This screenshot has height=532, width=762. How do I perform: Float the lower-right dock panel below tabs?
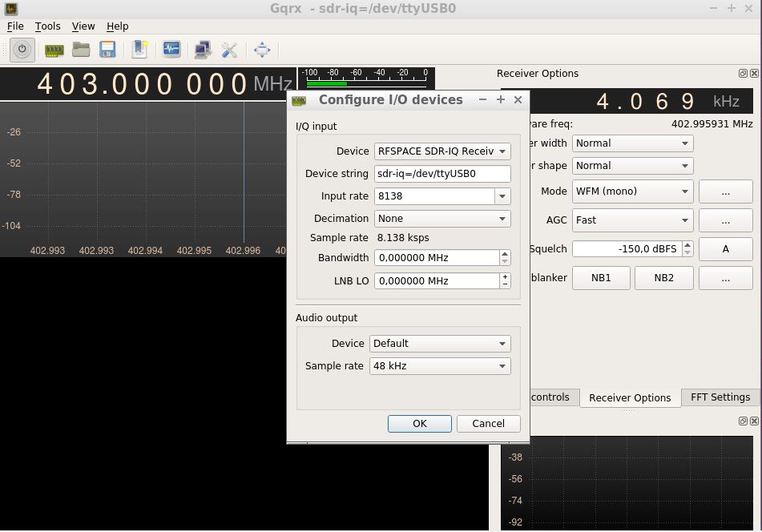[743, 421]
